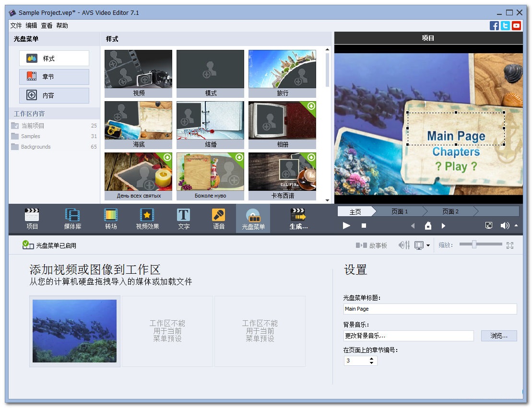The height and width of the screenshot is (408, 532).
Task: Toggle disc menu enabled (光盘菜单已启用) checkbox
Action: click(27, 245)
